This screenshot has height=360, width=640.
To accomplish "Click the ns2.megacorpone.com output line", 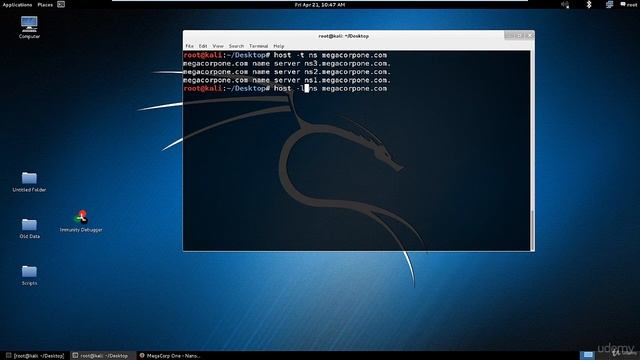I will [287, 72].
